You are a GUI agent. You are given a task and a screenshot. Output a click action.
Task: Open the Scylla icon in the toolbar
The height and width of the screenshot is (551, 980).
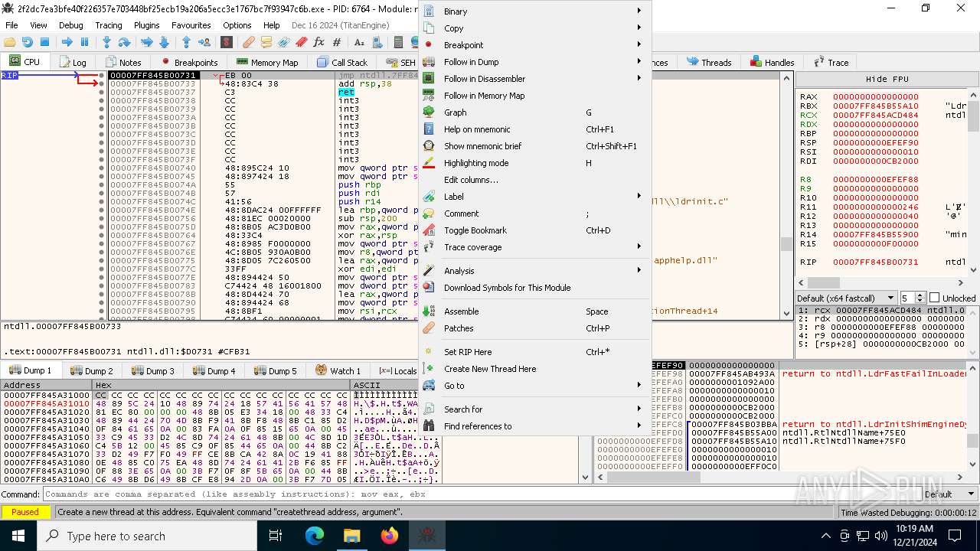pyautogui.click(x=226, y=42)
